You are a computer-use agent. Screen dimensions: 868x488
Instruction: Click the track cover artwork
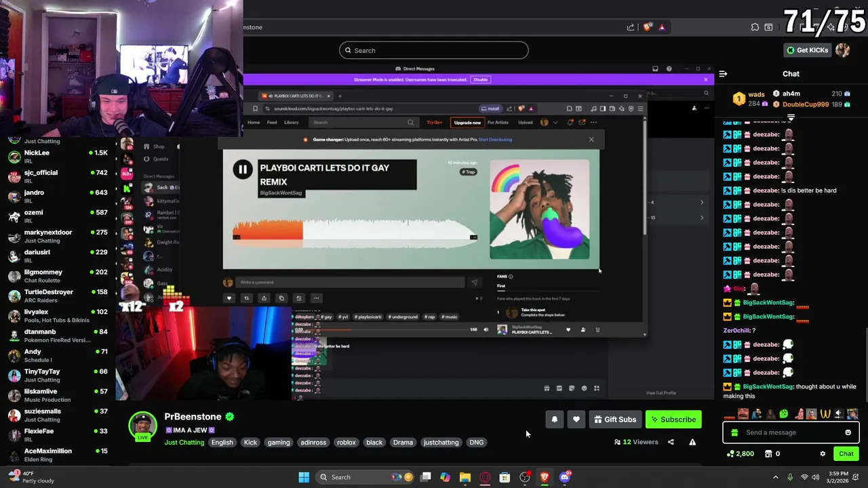pyautogui.click(x=540, y=209)
